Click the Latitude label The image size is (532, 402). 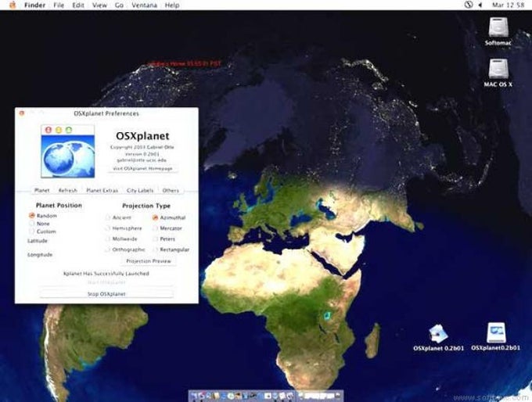[x=38, y=241]
